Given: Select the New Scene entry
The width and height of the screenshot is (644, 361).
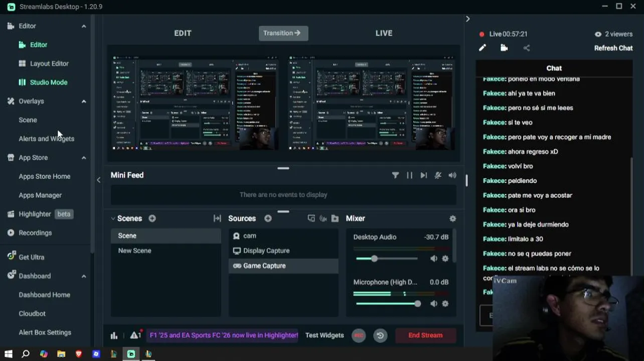Looking at the screenshot, I should click(x=166, y=251).
